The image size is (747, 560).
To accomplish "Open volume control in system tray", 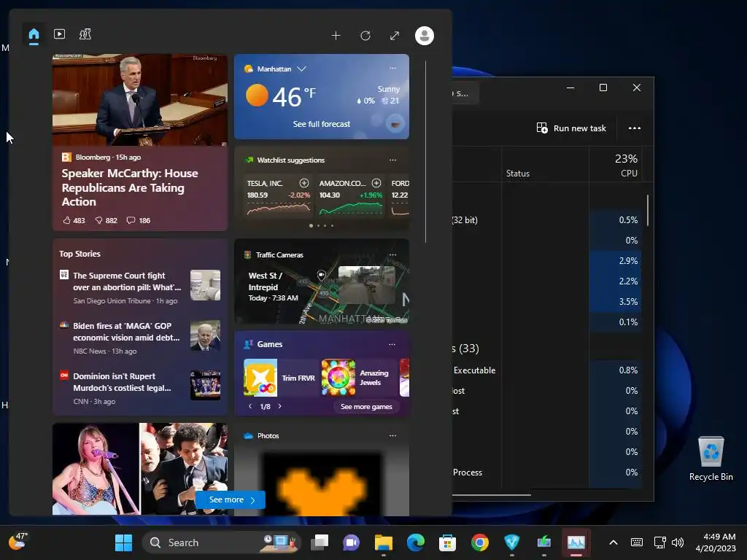I will (x=678, y=542).
